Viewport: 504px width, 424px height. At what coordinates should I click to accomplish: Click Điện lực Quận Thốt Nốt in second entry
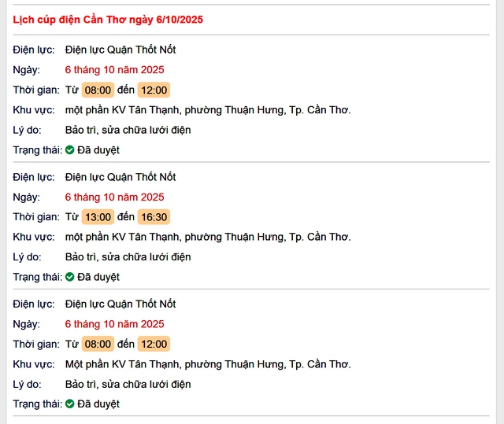[x=120, y=177]
